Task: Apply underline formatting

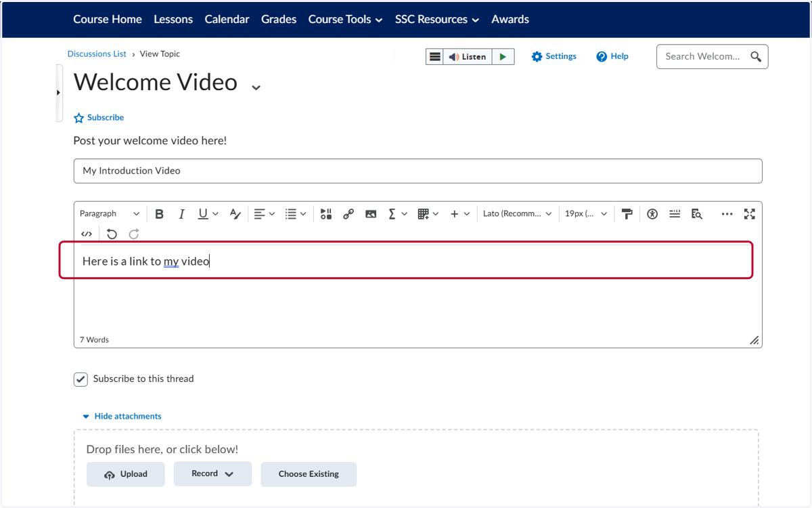Action: [x=203, y=214]
